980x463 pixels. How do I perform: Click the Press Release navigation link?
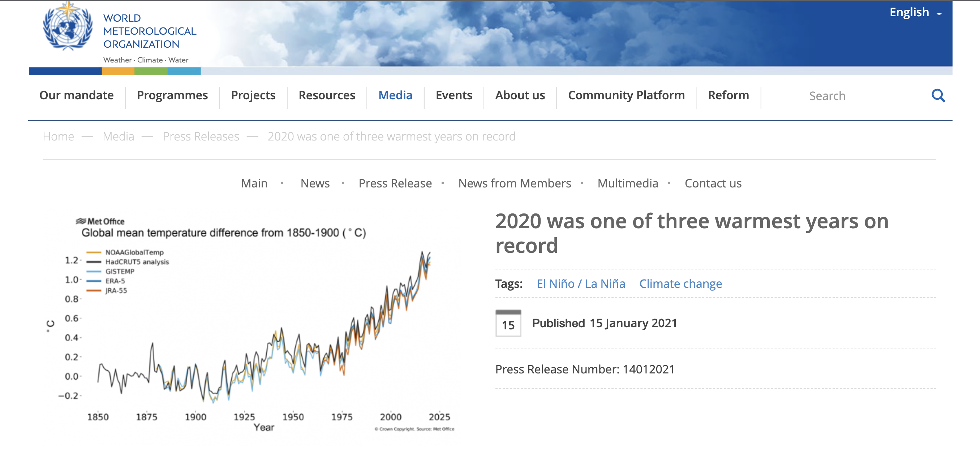tap(395, 183)
